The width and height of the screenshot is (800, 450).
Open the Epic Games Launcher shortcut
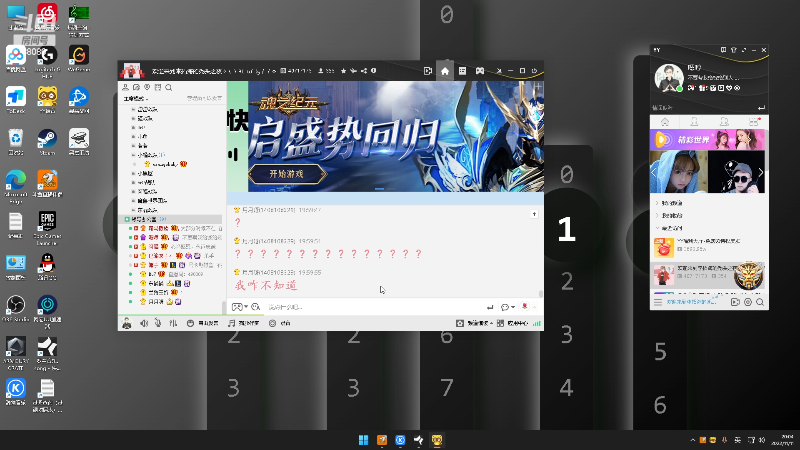point(47,228)
